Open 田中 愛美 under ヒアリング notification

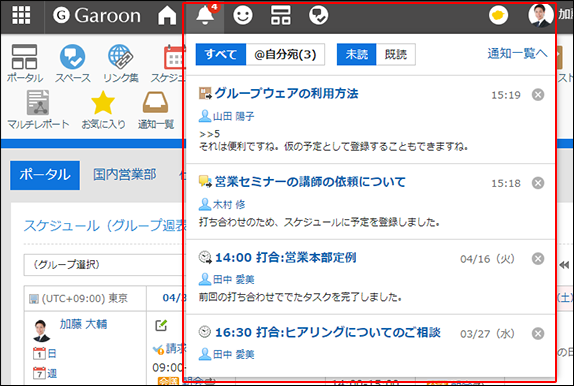(x=234, y=355)
